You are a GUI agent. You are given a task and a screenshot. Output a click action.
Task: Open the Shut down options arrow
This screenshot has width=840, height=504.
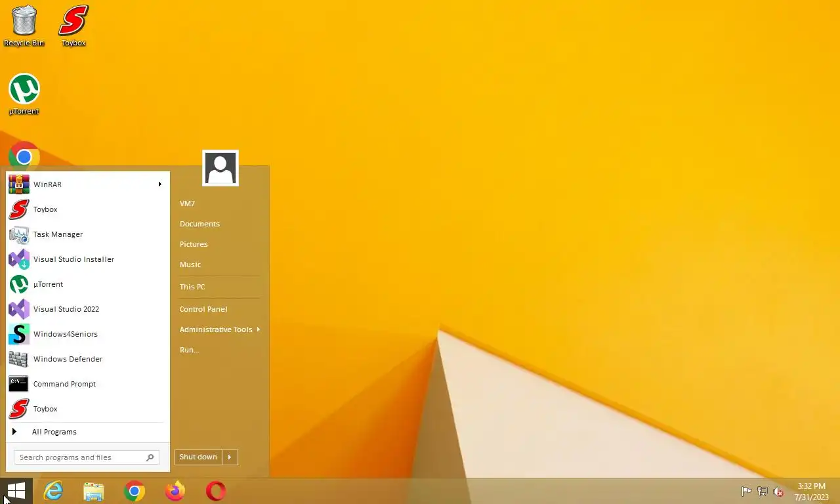tap(230, 457)
